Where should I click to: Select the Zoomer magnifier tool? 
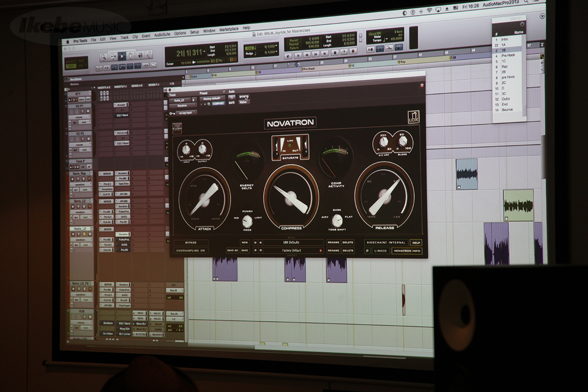point(104,57)
